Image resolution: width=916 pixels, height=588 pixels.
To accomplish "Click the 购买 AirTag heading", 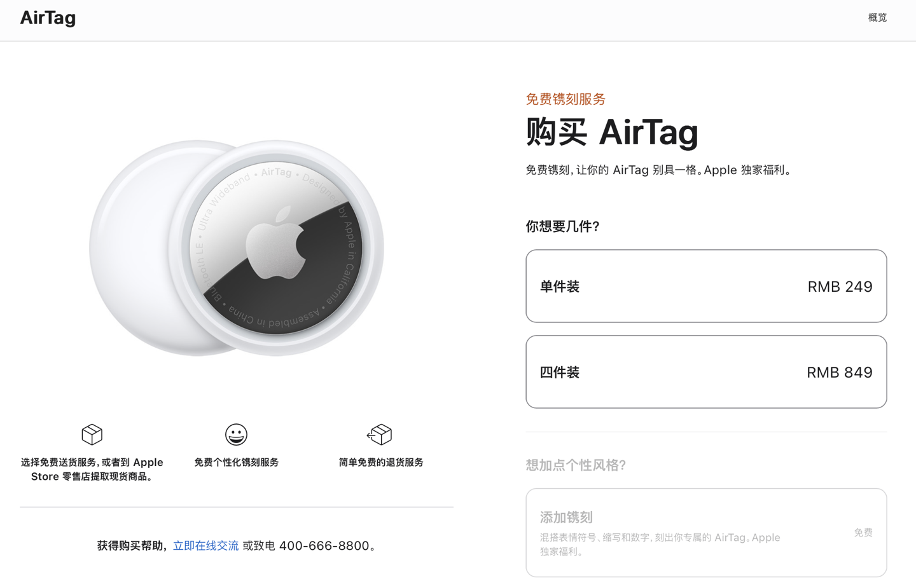I will click(x=612, y=132).
